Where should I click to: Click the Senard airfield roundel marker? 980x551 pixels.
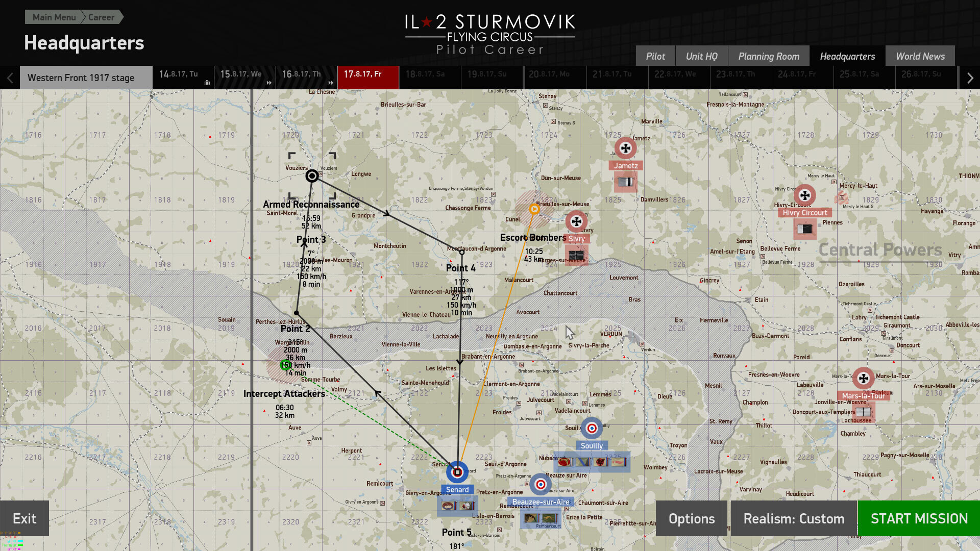click(x=457, y=472)
